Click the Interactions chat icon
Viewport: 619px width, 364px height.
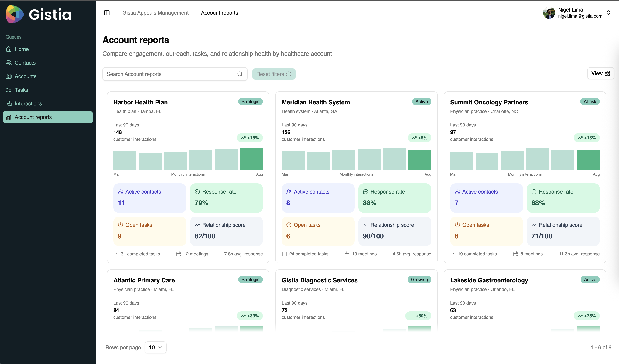tap(9, 104)
